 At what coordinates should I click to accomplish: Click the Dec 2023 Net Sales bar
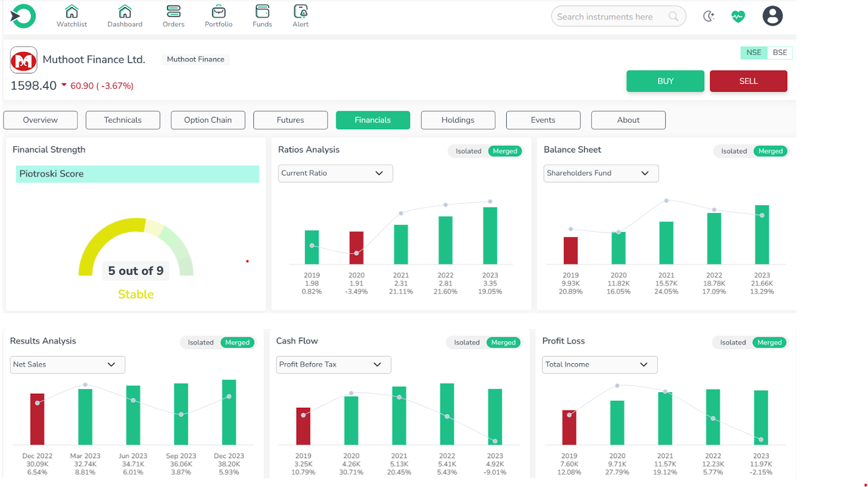[229, 412]
